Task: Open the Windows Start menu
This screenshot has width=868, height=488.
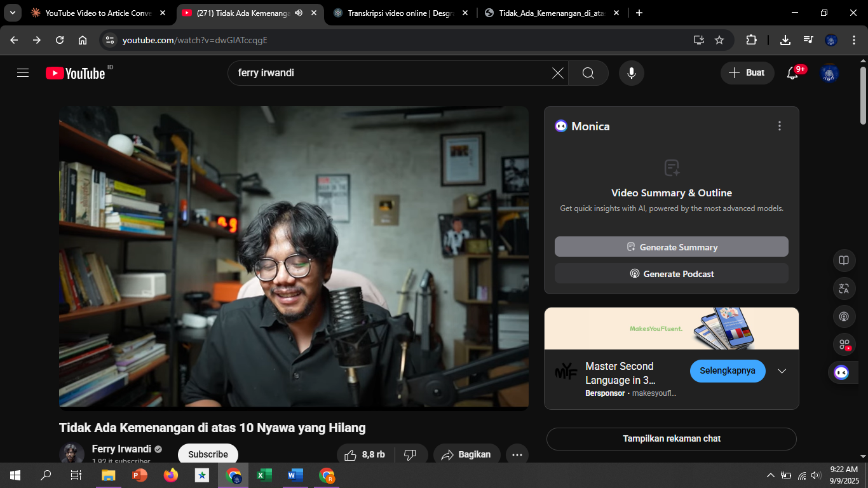Action: pyautogui.click(x=15, y=475)
